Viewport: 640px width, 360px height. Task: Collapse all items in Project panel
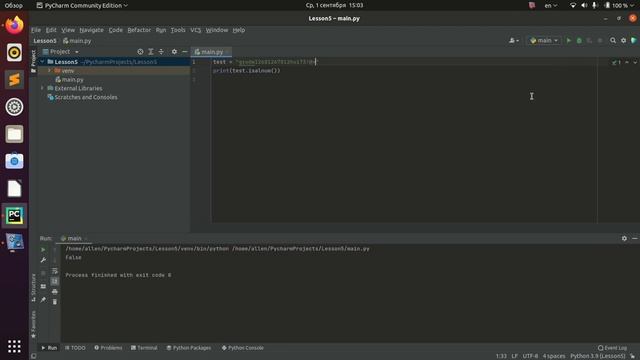tap(161, 52)
